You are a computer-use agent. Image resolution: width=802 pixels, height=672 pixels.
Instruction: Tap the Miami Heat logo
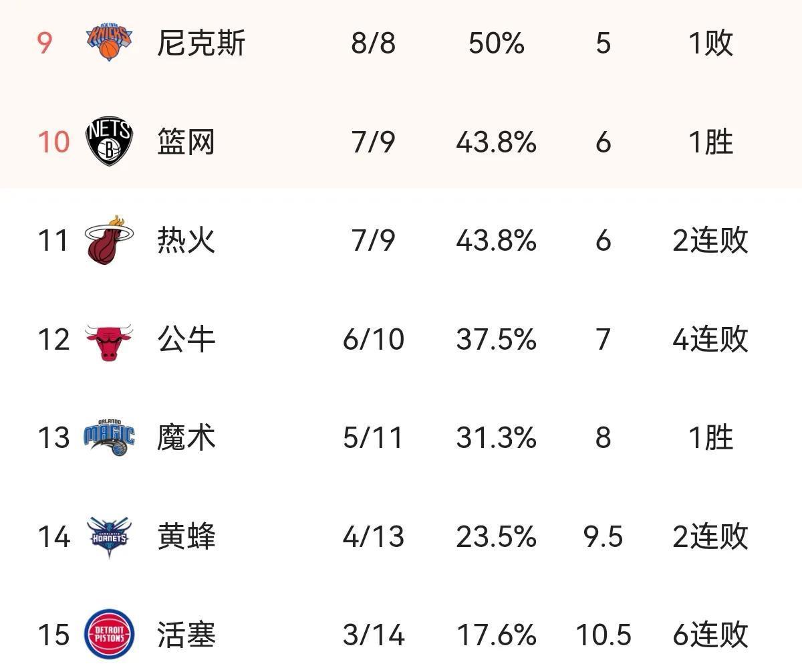tap(110, 239)
